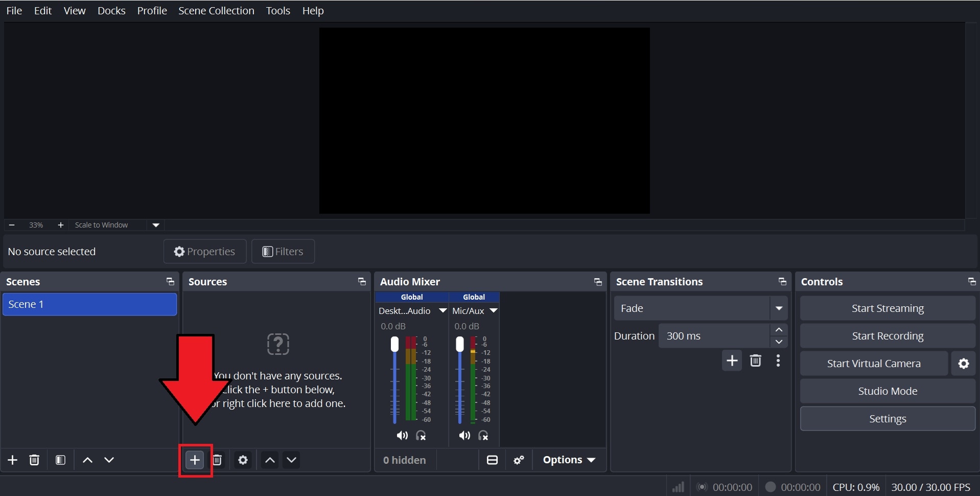980x496 pixels.
Task: Click the 300 ms duration field
Action: (x=714, y=336)
